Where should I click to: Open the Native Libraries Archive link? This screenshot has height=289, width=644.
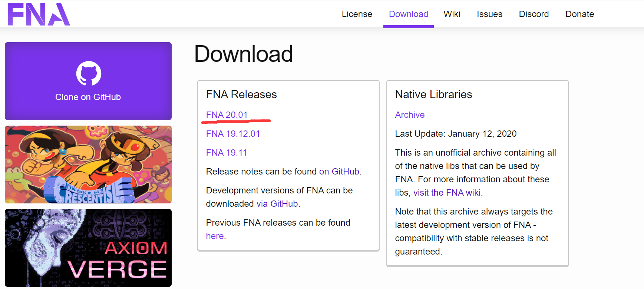(410, 115)
